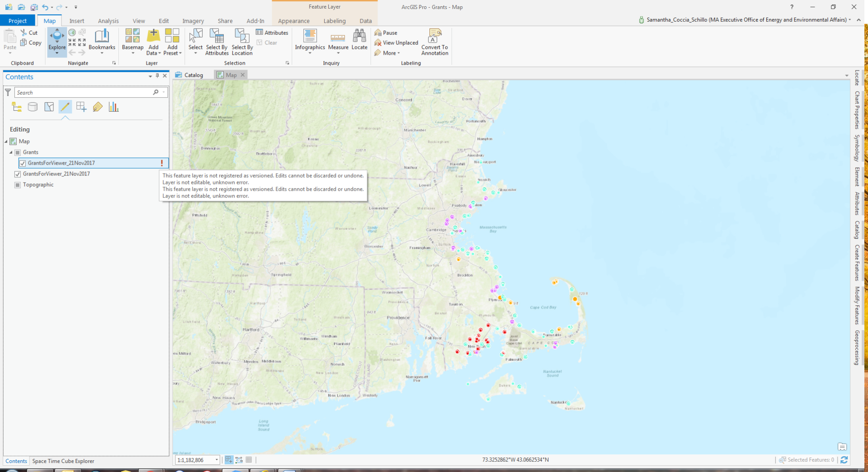Open the Symbology side pane

(857, 148)
